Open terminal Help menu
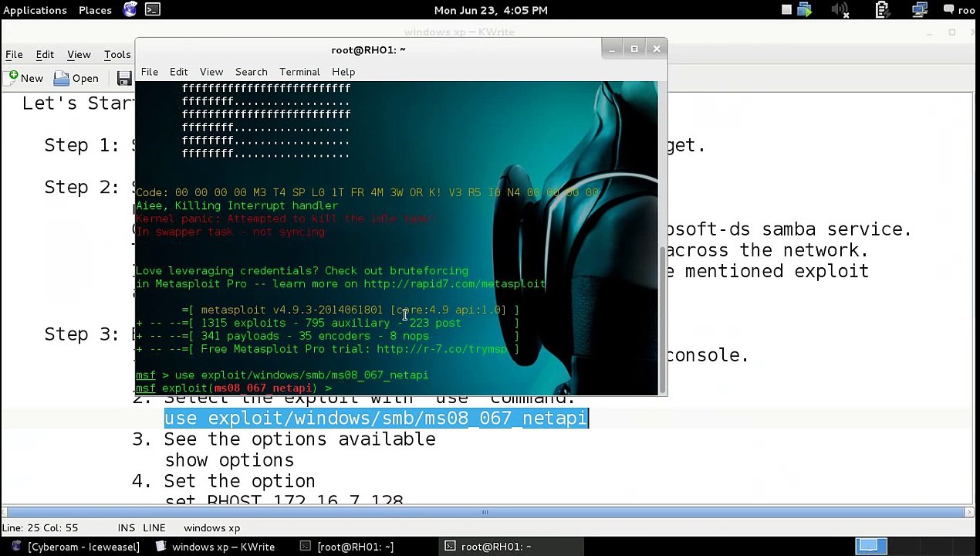980x556 pixels. point(343,72)
